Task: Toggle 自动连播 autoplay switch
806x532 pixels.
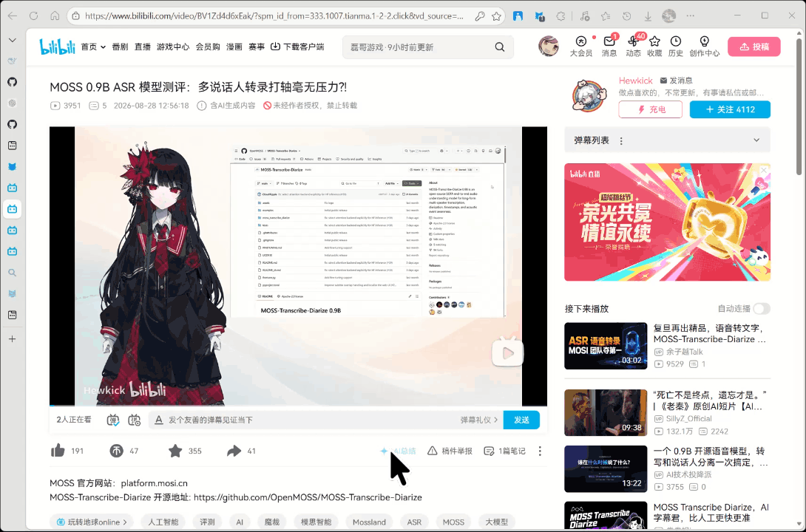Action: (x=762, y=309)
